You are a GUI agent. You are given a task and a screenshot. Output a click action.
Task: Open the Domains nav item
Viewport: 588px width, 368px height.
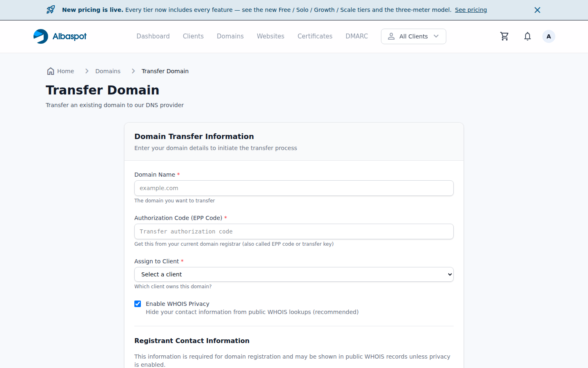230,36
